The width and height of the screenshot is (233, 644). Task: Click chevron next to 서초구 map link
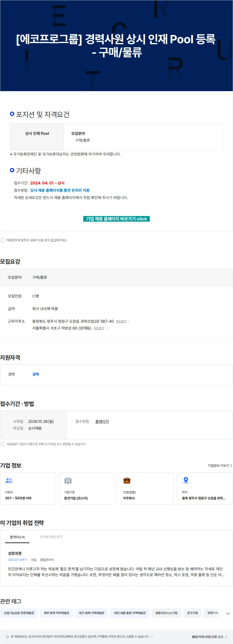107,328
